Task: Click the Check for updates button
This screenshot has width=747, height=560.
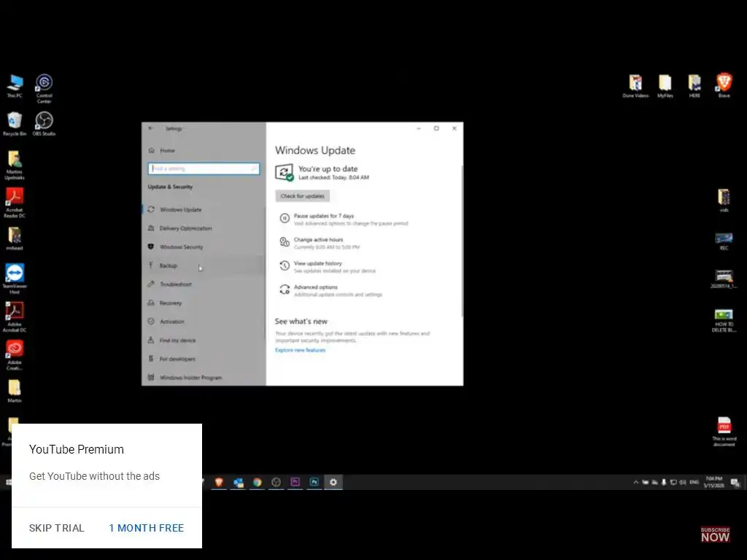Action: click(x=302, y=195)
